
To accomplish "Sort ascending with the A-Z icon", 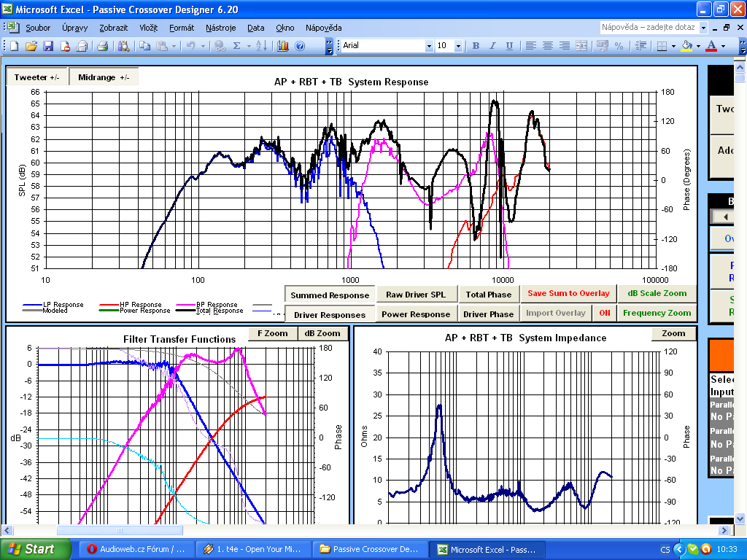I will [x=262, y=46].
